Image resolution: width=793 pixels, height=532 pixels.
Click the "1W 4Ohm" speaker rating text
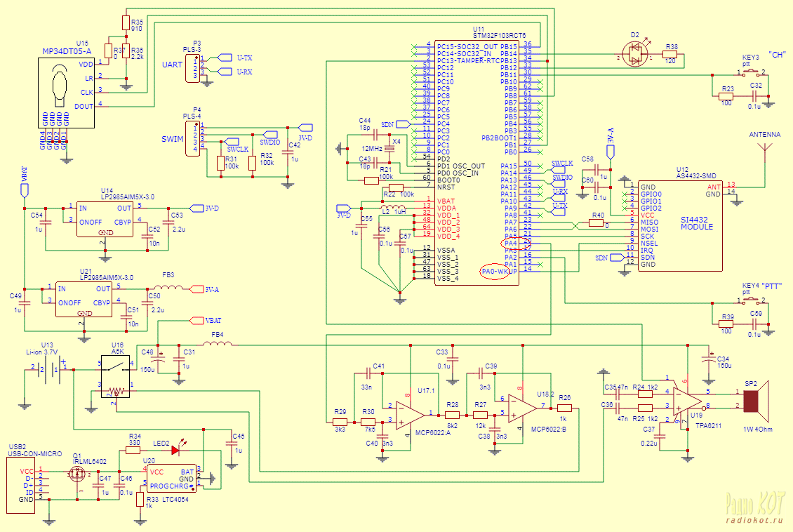758,430
